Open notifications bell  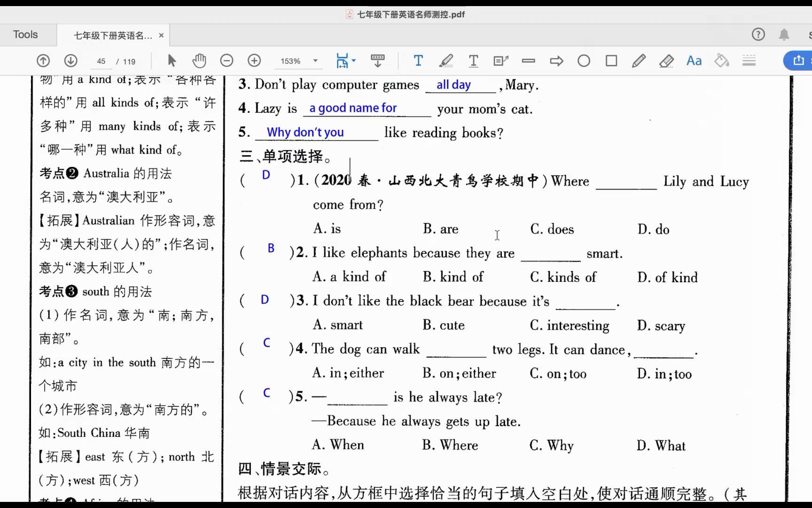point(784,34)
